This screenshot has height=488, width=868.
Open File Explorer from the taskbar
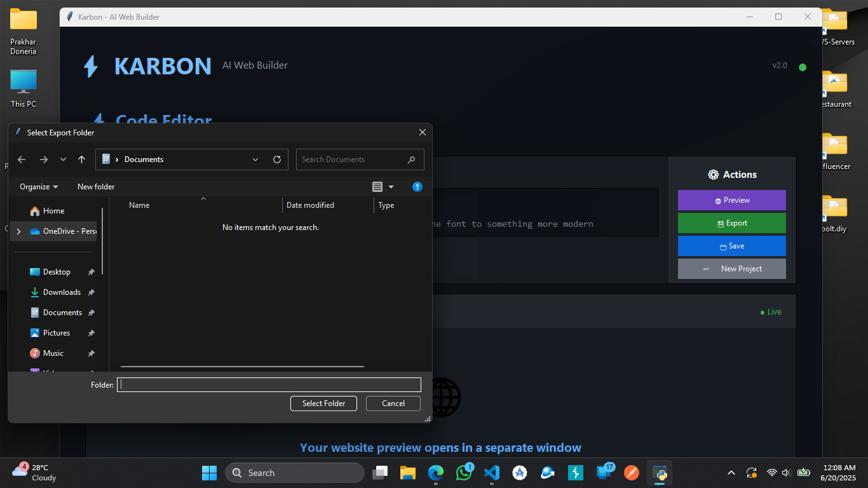[407, 473]
